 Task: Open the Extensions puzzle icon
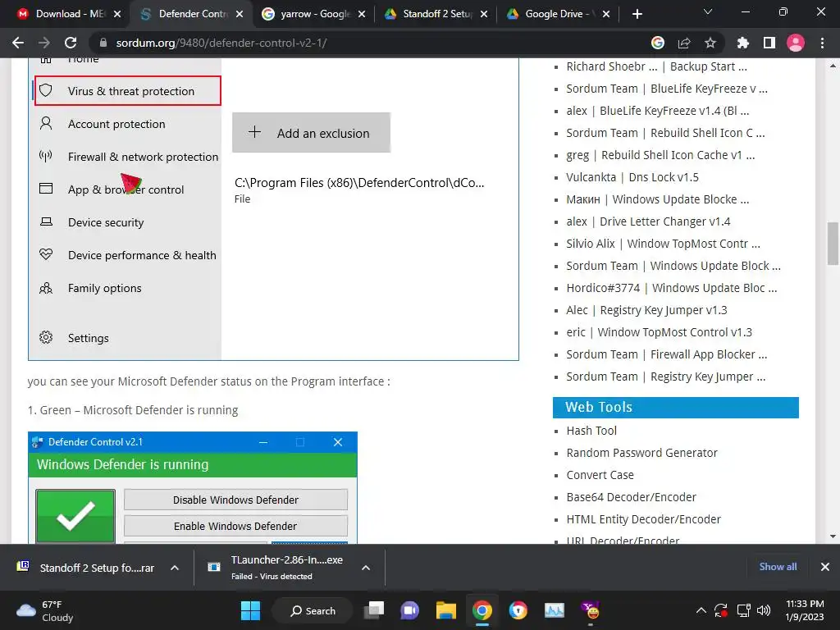pyautogui.click(x=743, y=43)
